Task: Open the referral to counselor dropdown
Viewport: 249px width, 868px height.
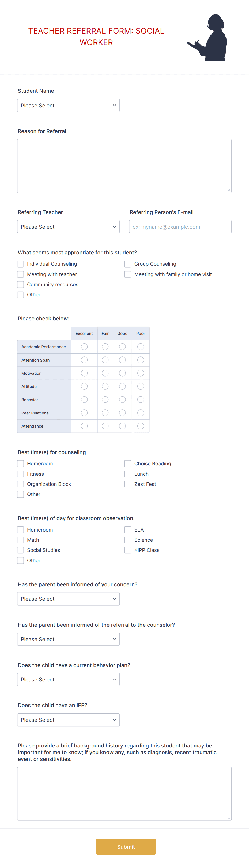Action: pos(68,639)
